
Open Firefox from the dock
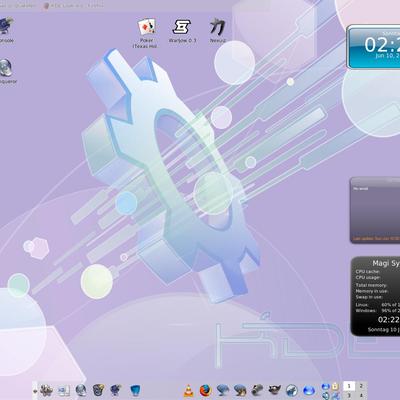[206, 391]
